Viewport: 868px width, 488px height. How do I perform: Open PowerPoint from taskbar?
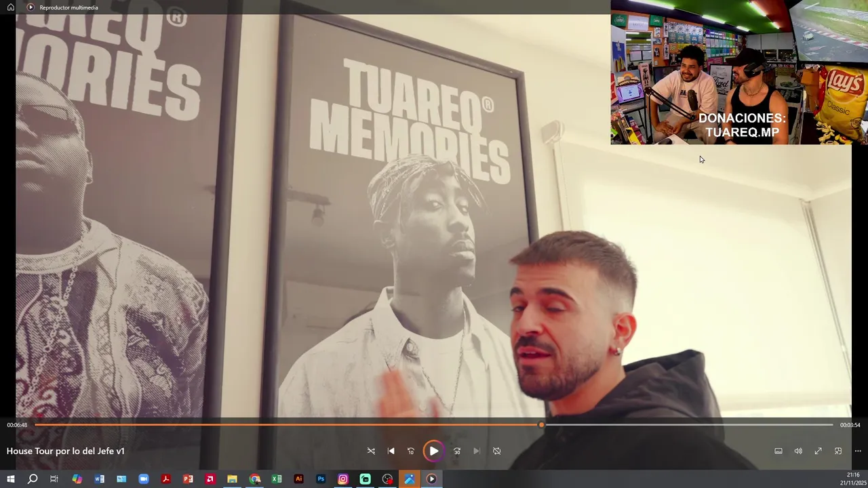click(x=188, y=479)
